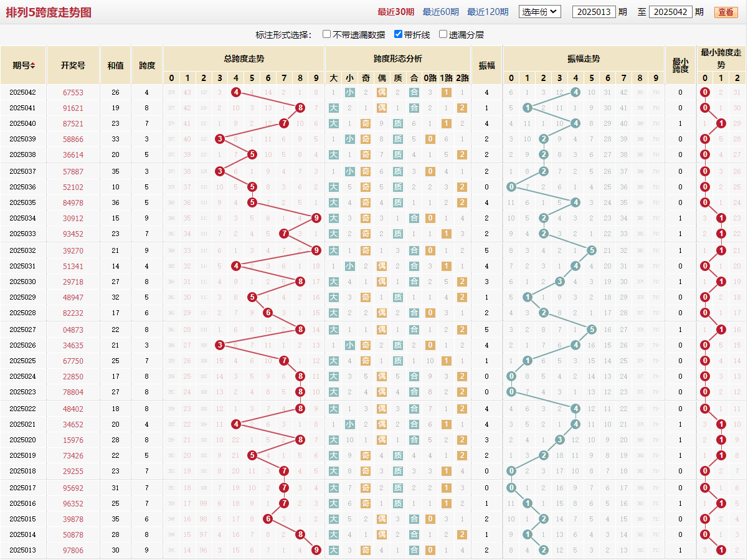Click the 2路 sub-column header

(462, 78)
